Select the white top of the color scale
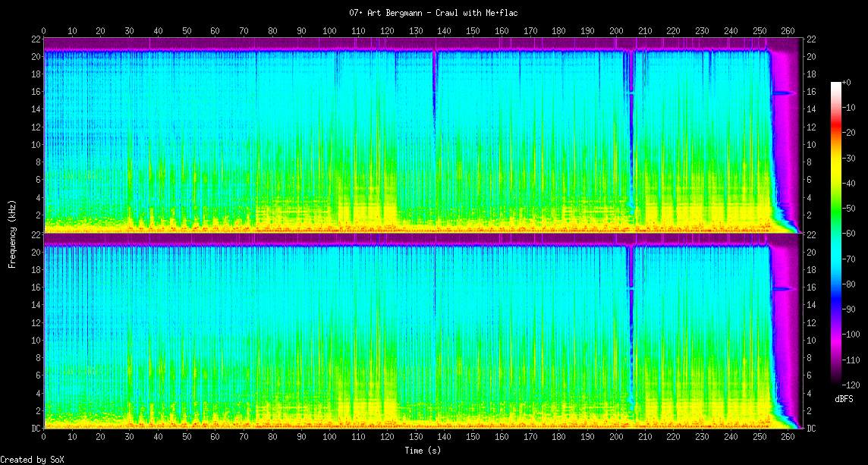The height and width of the screenshot is (465, 868). pos(836,83)
